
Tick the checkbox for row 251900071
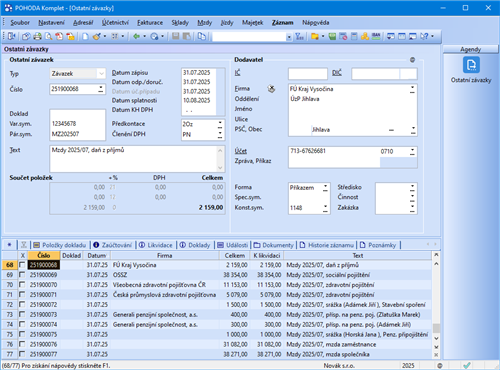(22, 295)
